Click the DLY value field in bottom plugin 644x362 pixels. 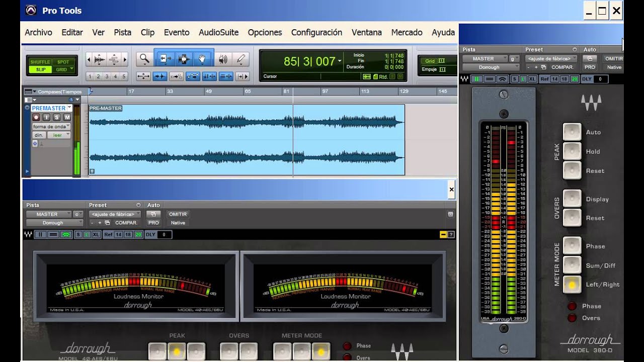tap(165, 235)
